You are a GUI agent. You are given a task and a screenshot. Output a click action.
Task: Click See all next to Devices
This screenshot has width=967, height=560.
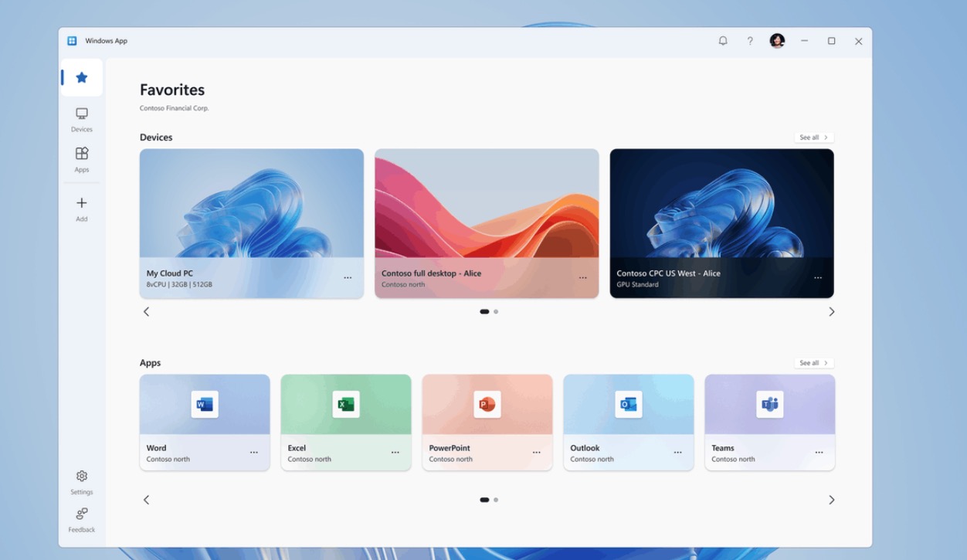(x=813, y=137)
